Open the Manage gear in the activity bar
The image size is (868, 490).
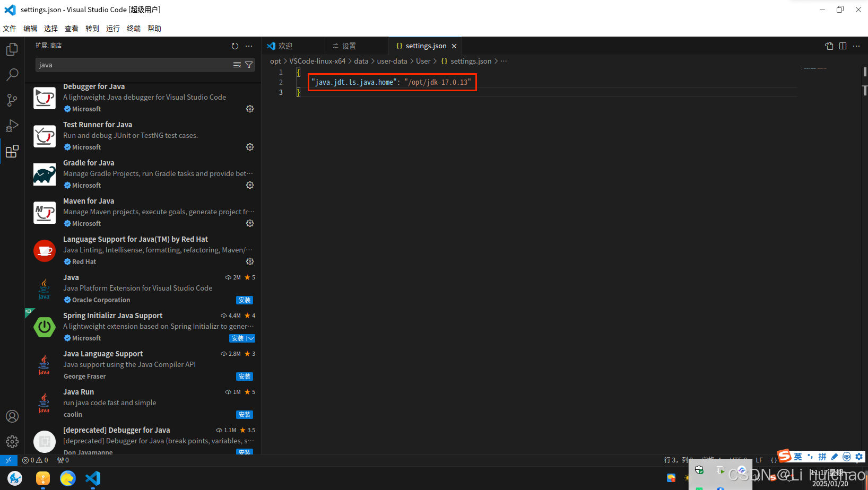pyautogui.click(x=12, y=441)
